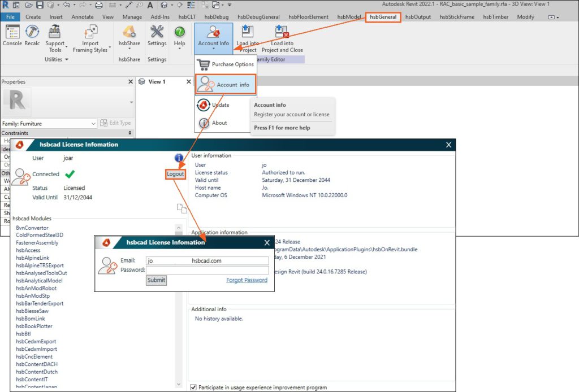Switch to the hsbGeneral ribbon tab
579x392 pixels.
tap(383, 17)
